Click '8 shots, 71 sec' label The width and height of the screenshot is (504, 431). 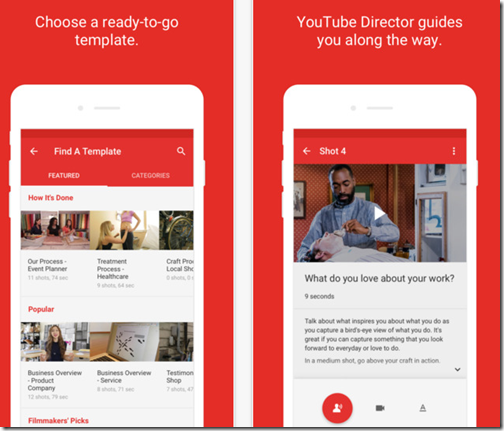(116, 389)
